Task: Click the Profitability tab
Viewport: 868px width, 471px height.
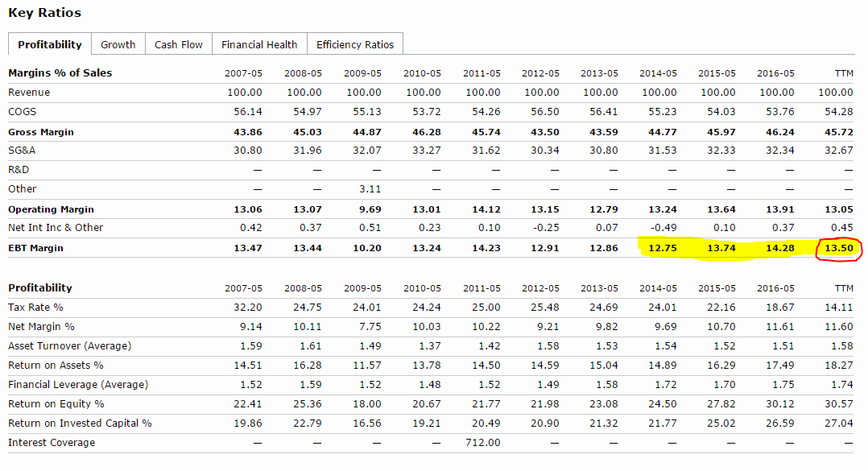Action: pos(50,44)
